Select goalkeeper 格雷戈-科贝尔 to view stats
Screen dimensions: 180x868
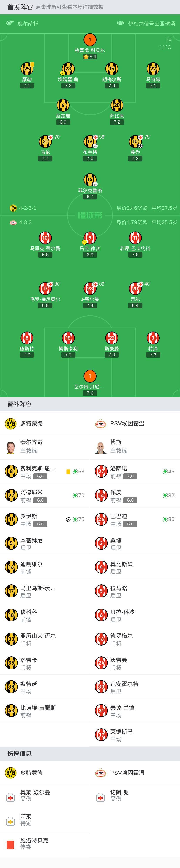90,40
